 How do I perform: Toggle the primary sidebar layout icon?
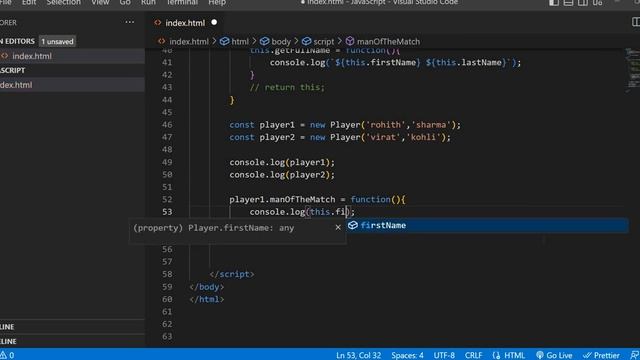tap(554, 2)
